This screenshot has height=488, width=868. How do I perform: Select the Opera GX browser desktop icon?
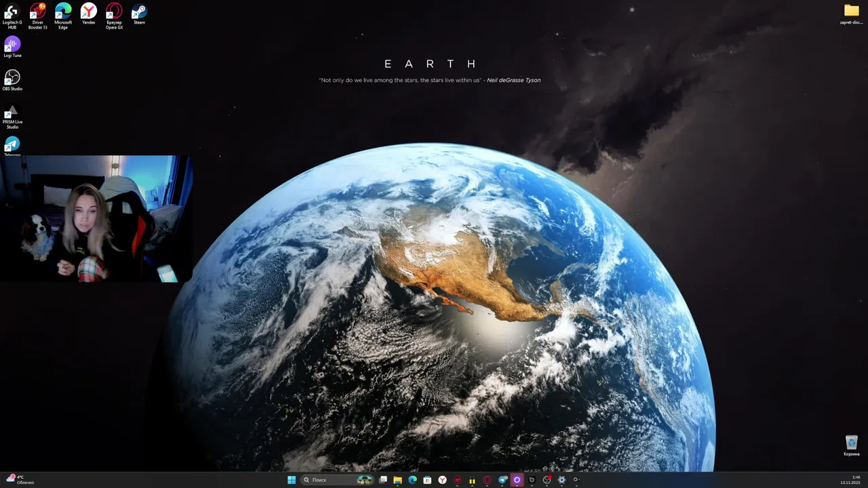point(114,16)
